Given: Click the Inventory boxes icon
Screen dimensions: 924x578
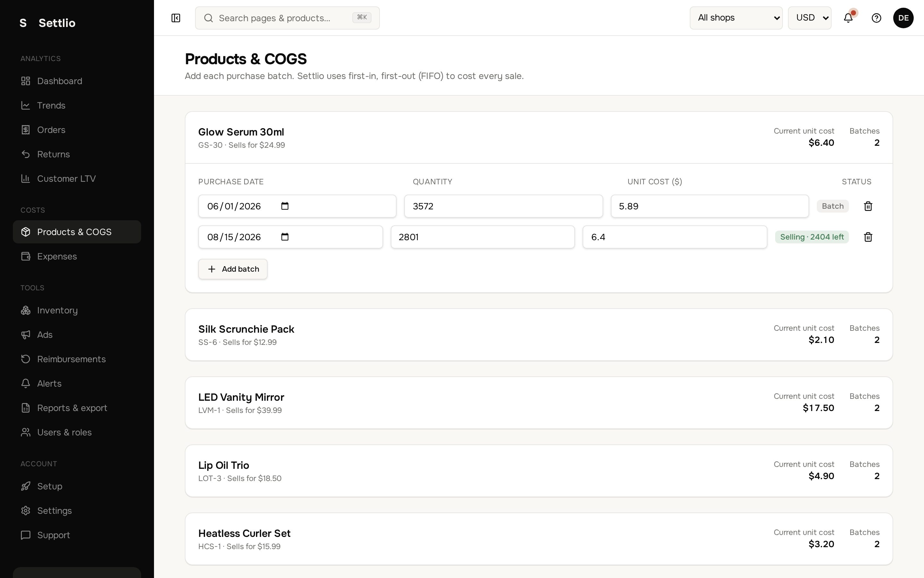Looking at the screenshot, I should click(x=26, y=311).
